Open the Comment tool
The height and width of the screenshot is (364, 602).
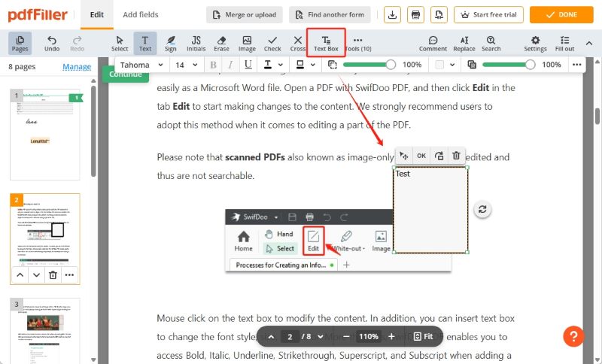(433, 44)
